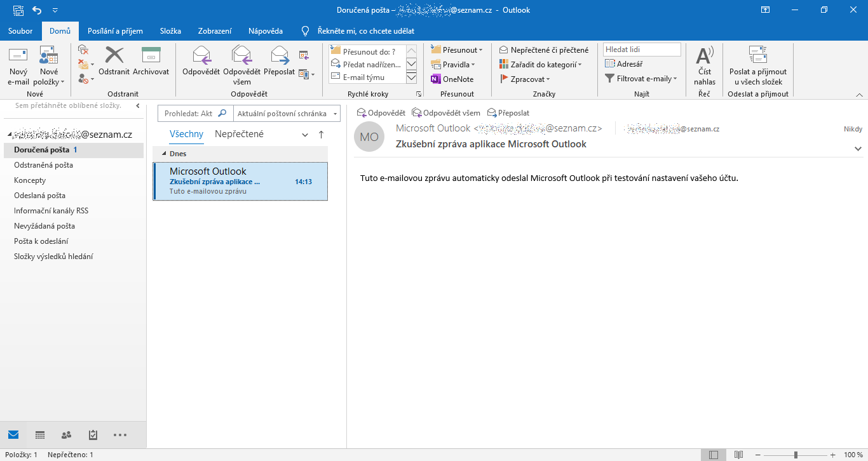Click the Prohledat mailbox search field
Screen dimensions: 868x461
point(194,113)
